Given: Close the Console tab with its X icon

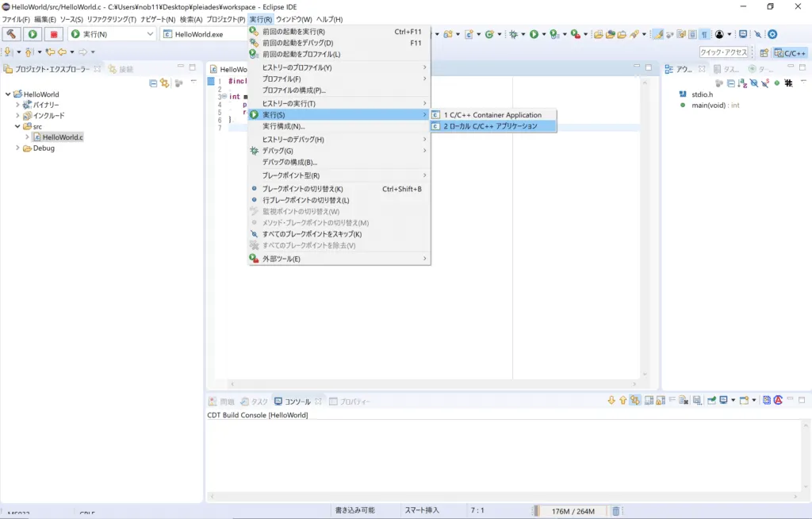Looking at the screenshot, I should pos(318,402).
